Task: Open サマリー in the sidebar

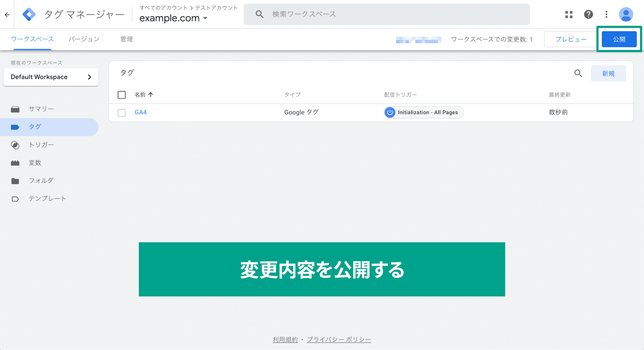Action: pos(49,109)
